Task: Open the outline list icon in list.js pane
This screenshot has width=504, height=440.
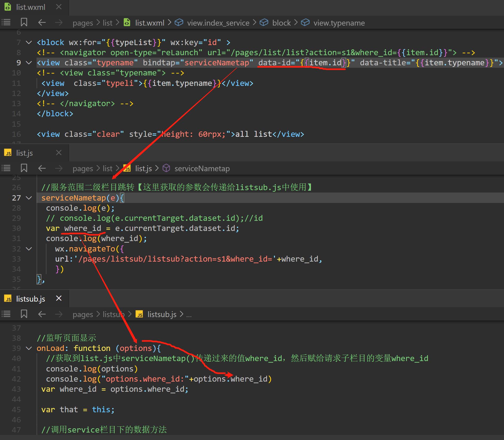Action: click(6, 168)
